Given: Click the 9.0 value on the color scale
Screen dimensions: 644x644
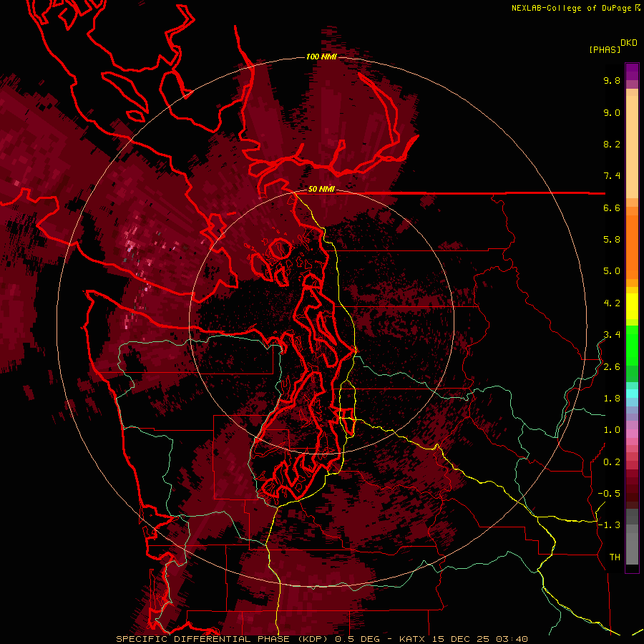Looking at the screenshot, I should point(612,112).
